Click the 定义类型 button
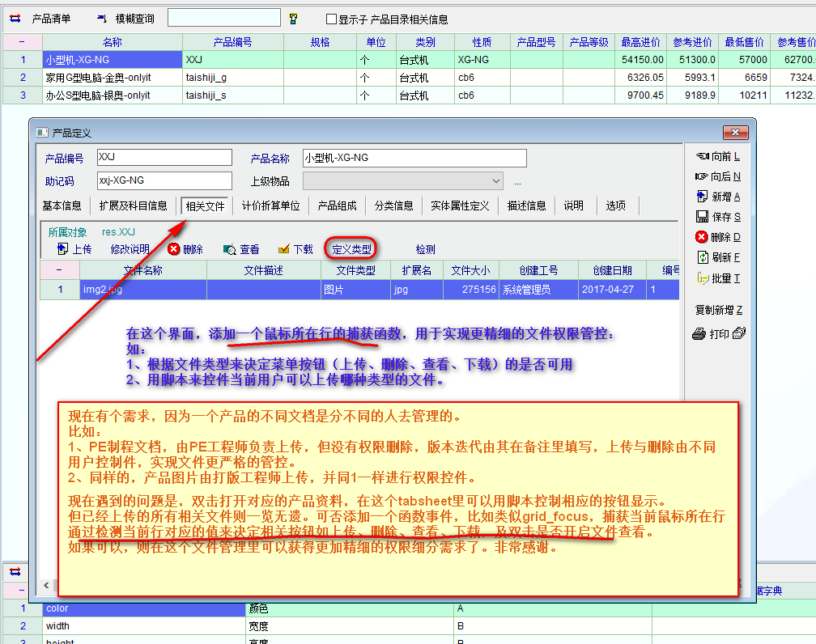The width and height of the screenshot is (816, 644). [x=351, y=249]
